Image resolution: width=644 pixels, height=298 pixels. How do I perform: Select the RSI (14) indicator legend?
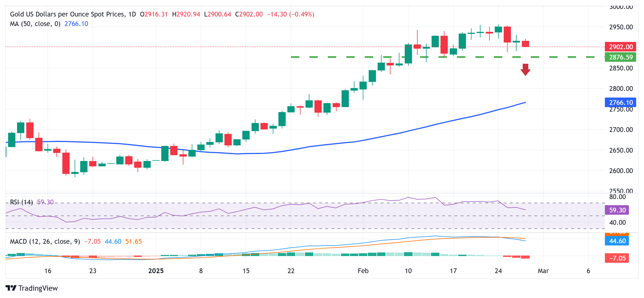click(x=21, y=202)
